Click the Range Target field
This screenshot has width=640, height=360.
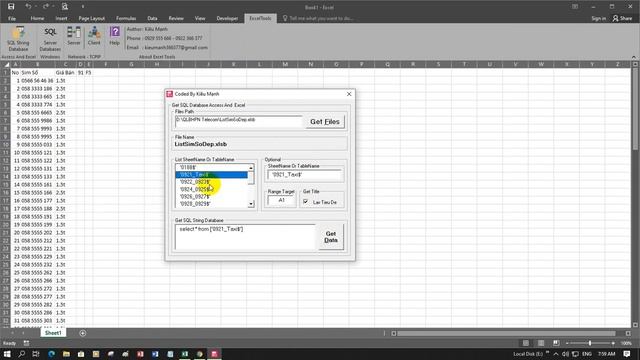click(x=281, y=200)
